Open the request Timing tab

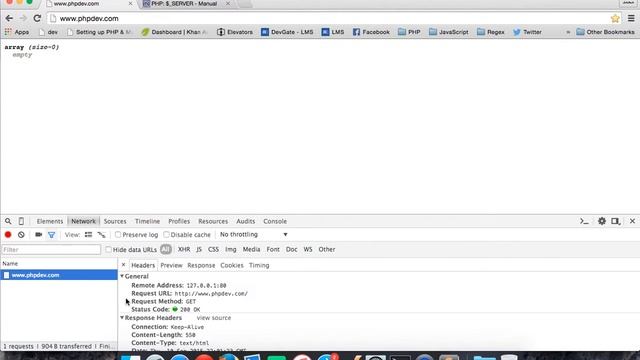[x=259, y=265]
